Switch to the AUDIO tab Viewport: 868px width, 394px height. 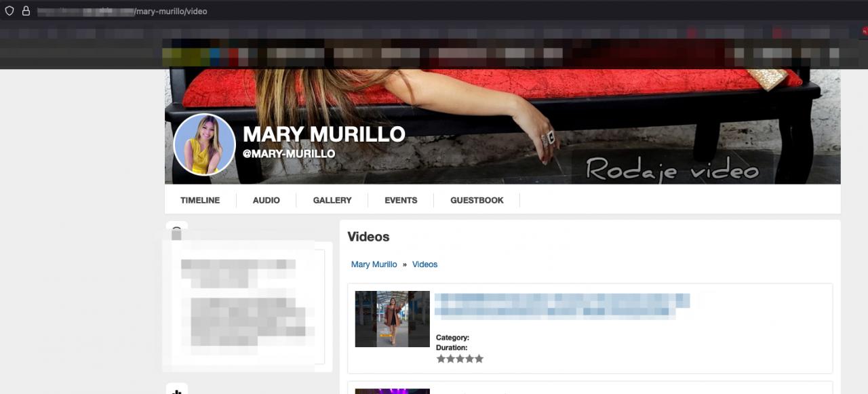tap(267, 200)
